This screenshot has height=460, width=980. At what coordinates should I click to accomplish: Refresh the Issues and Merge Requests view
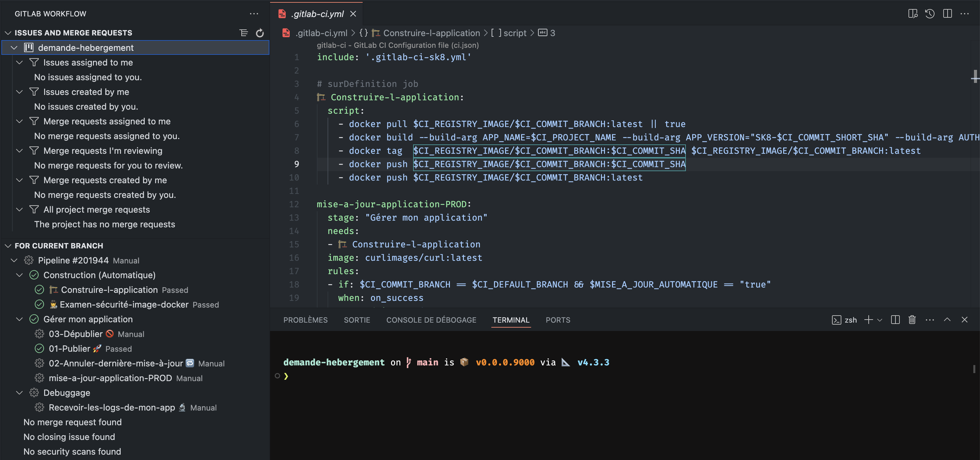click(x=260, y=33)
